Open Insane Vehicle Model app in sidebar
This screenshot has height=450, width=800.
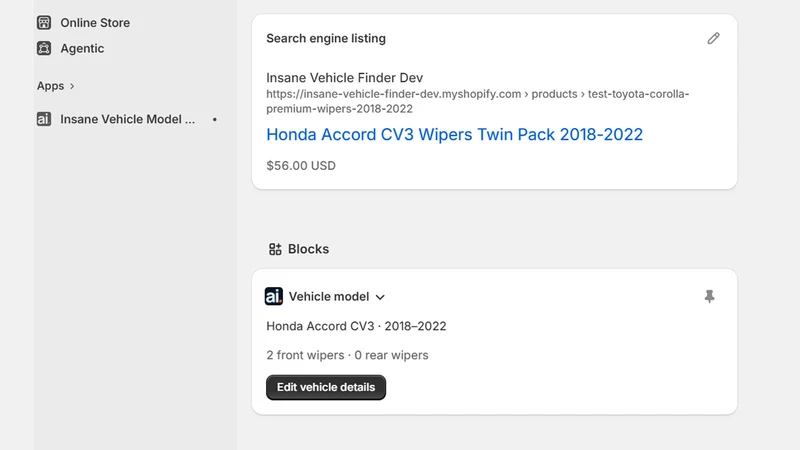point(128,119)
